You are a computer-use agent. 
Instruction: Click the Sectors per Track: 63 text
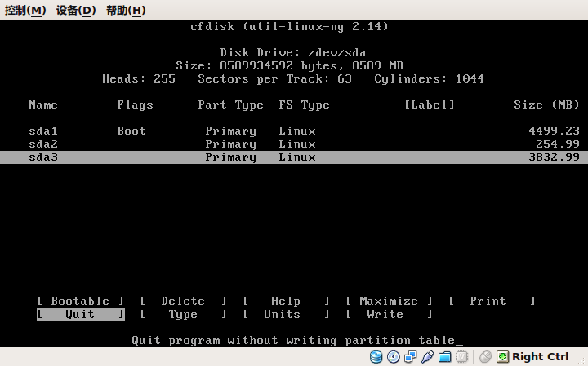pos(275,78)
